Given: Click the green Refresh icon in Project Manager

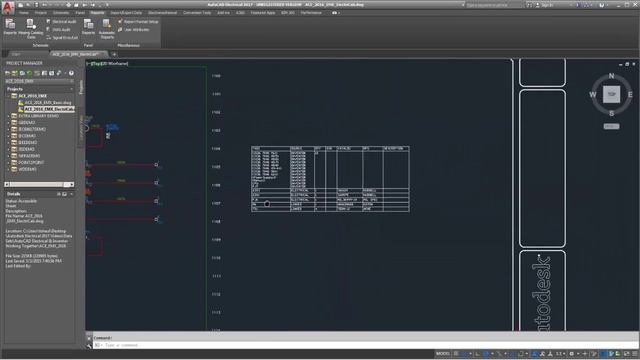Looking at the screenshot, I should point(29,73).
